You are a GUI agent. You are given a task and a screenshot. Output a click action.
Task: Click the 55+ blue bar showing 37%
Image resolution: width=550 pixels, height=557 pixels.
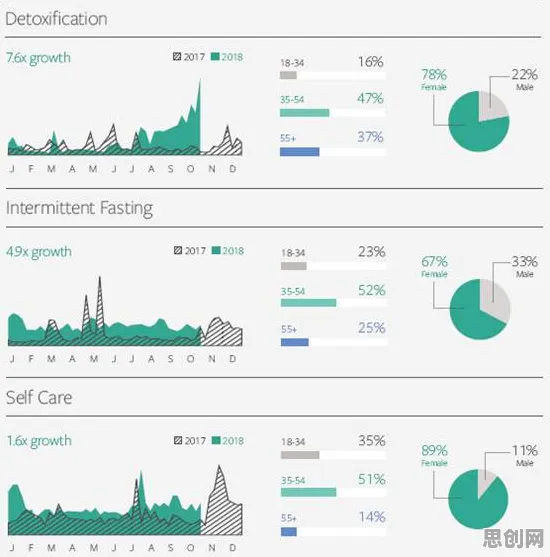point(300,152)
